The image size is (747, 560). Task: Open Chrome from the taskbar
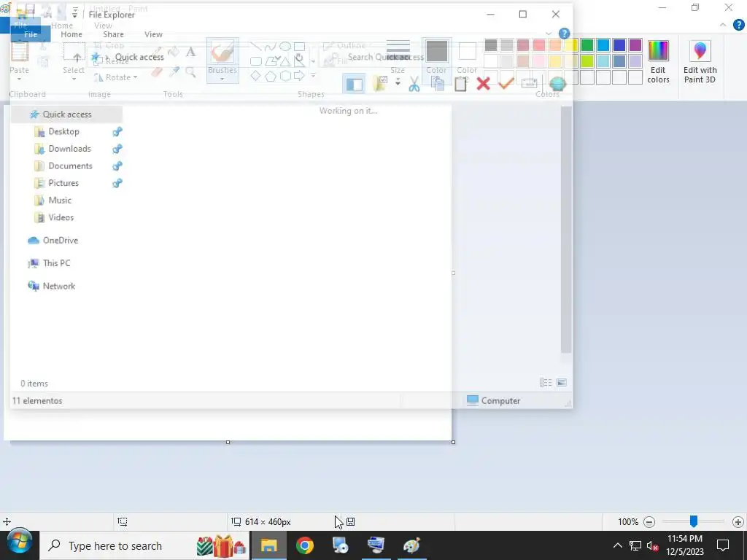[305, 545]
